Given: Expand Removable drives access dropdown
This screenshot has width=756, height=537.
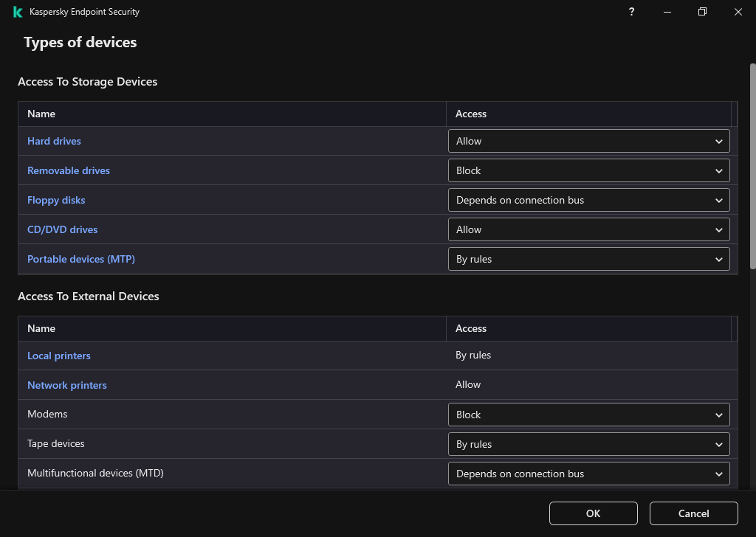Looking at the screenshot, I should pyautogui.click(x=588, y=170).
